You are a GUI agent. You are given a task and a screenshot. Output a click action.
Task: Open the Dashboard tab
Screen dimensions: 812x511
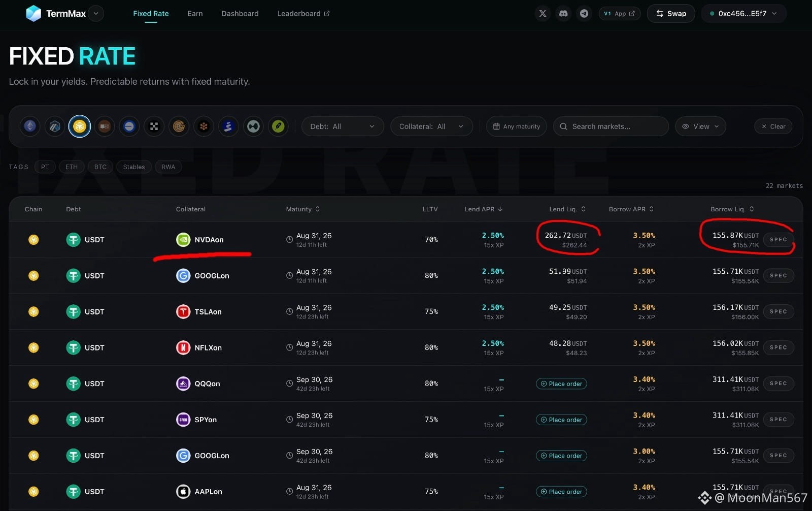click(240, 14)
